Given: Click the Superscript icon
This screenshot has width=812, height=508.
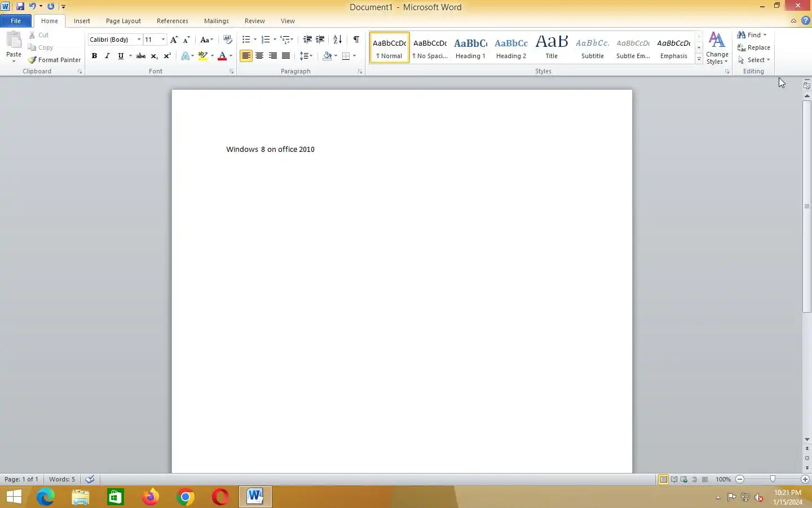Looking at the screenshot, I should [x=167, y=56].
